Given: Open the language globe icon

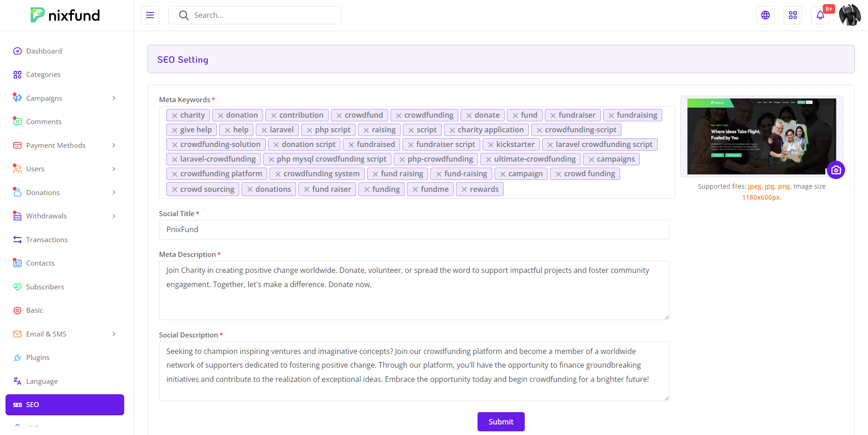Looking at the screenshot, I should [765, 15].
